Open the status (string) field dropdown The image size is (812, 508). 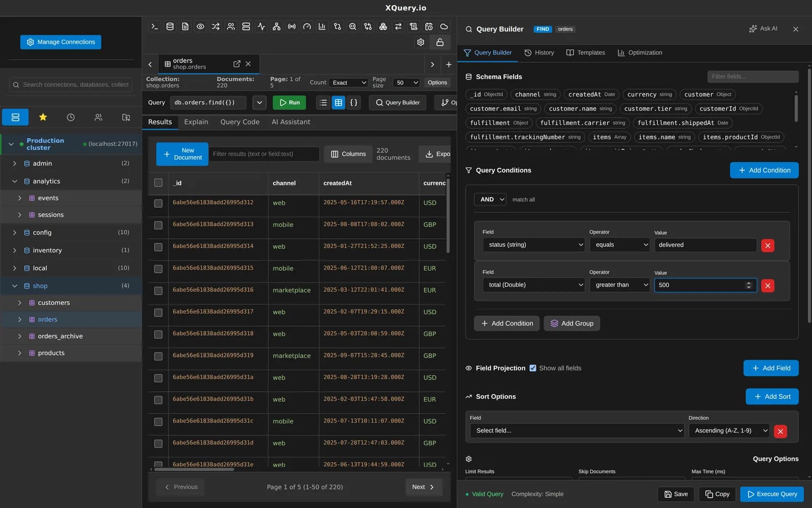click(x=534, y=244)
